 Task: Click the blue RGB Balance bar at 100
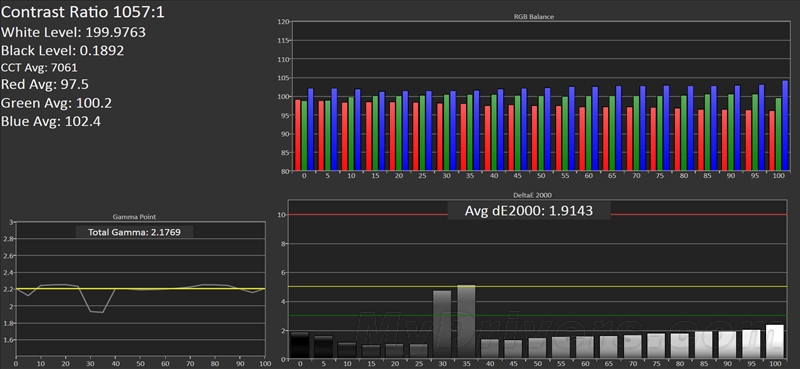(x=785, y=125)
